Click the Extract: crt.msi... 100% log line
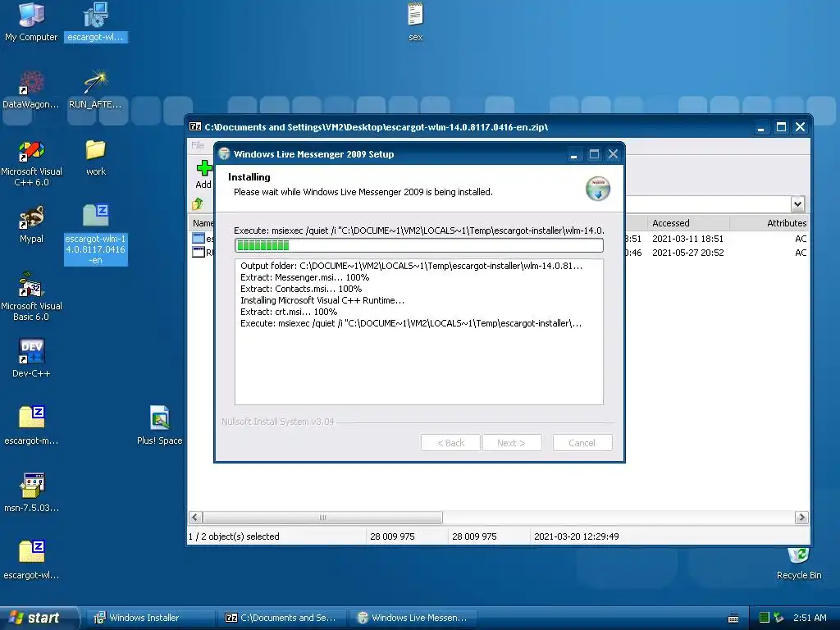This screenshot has width=840, height=630. [x=289, y=312]
